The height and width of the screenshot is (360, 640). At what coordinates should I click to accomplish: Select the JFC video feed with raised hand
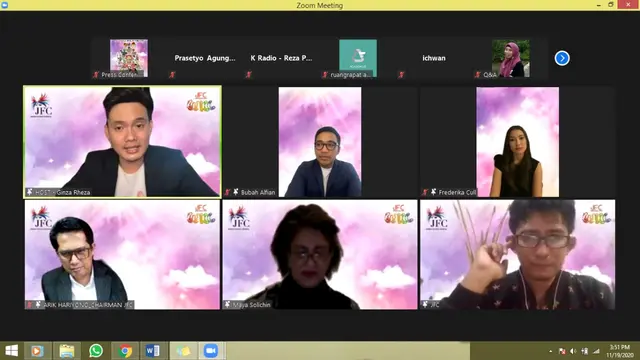(x=518, y=254)
